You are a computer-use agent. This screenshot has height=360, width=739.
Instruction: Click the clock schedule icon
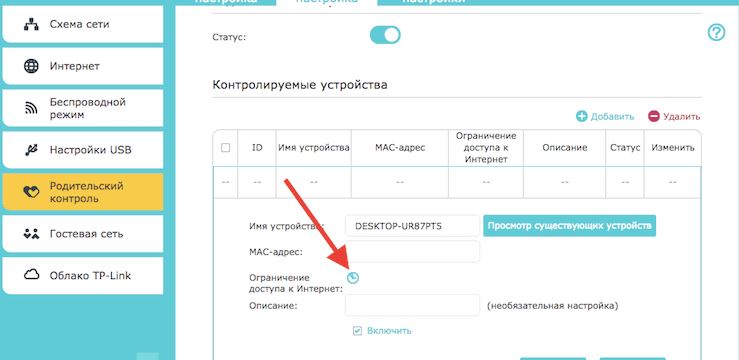tap(353, 278)
